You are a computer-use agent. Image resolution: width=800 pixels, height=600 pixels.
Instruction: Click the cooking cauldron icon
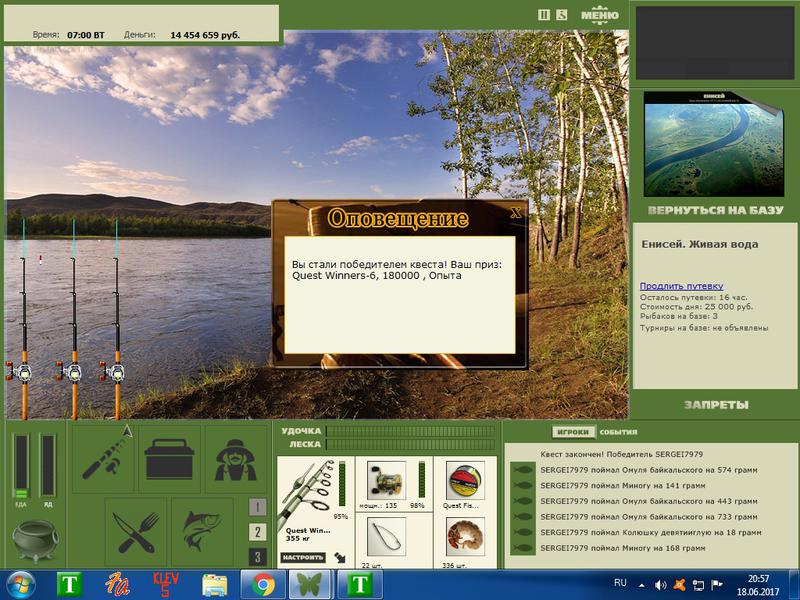coord(35,540)
